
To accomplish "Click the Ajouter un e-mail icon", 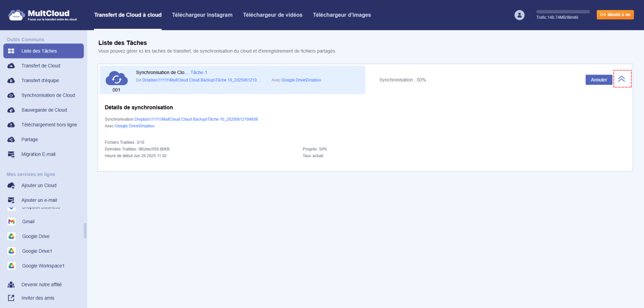I will [11, 200].
